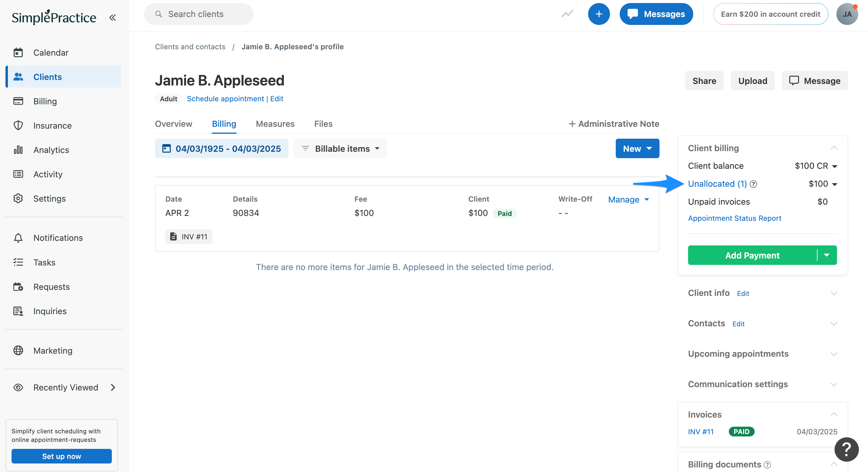The width and height of the screenshot is (868, 472).
Task: Click the Appointment Status Report link
Action: pyautogui.click(x=735, y=218)
